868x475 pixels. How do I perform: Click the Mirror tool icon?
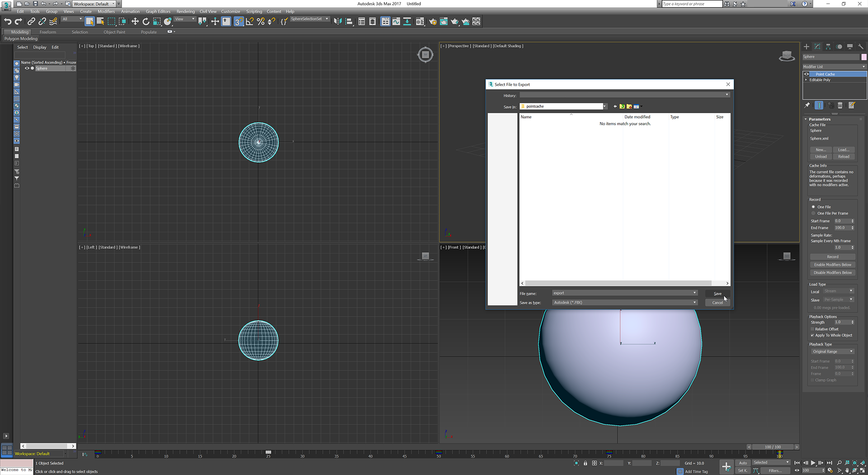(x=337, y=21)
